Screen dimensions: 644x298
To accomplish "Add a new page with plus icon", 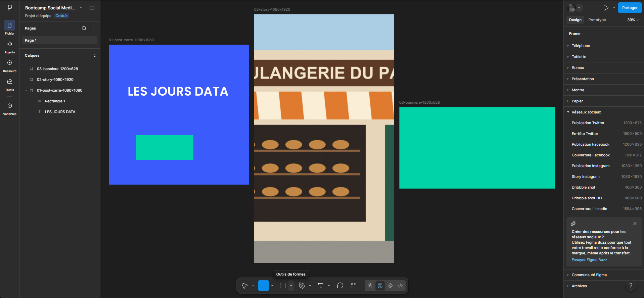I will coord(93,28).
